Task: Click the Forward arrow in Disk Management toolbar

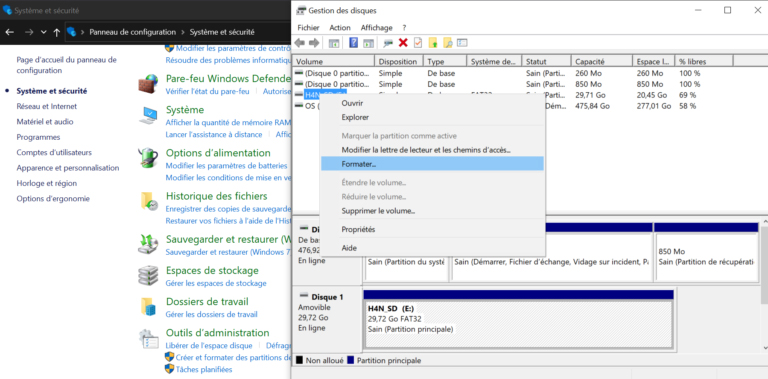Action: coord(314,43)
